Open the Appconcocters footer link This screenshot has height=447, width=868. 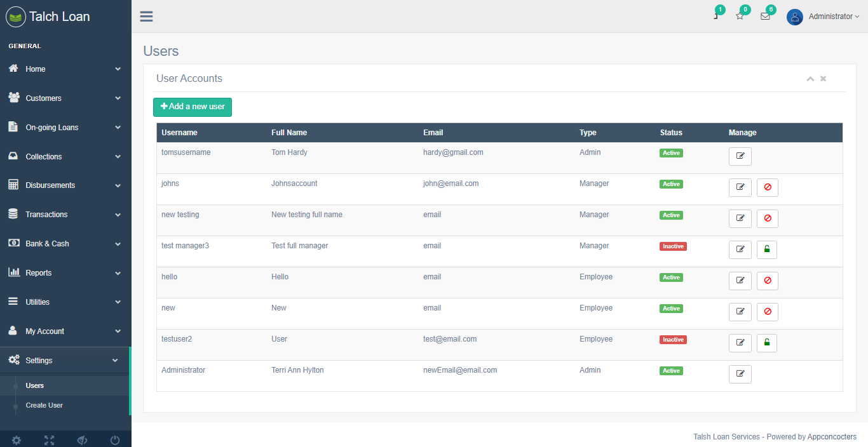click(832, 437)
